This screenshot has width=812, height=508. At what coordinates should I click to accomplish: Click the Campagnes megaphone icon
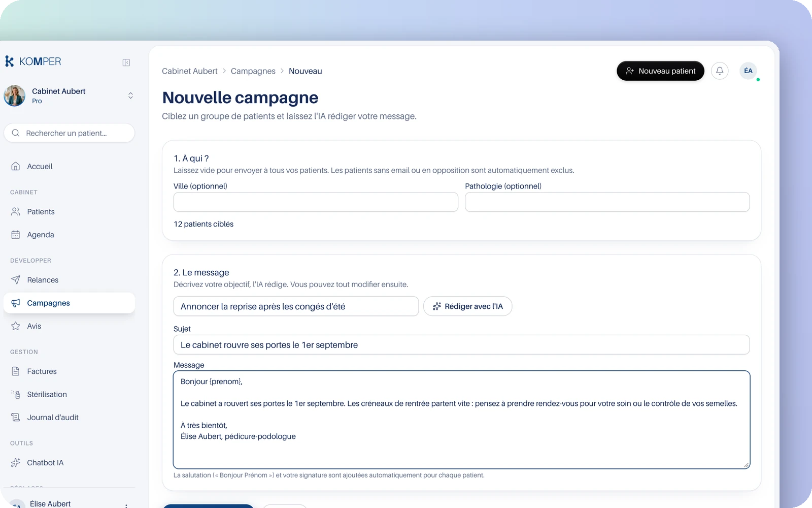(16, 303)
